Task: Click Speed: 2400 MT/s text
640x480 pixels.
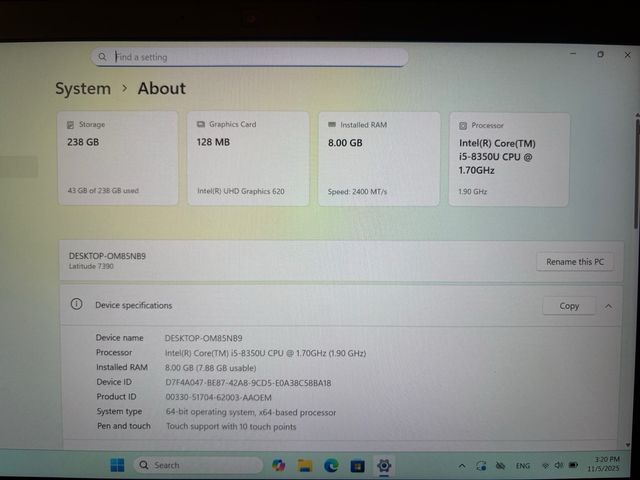Action: point(357,191)
